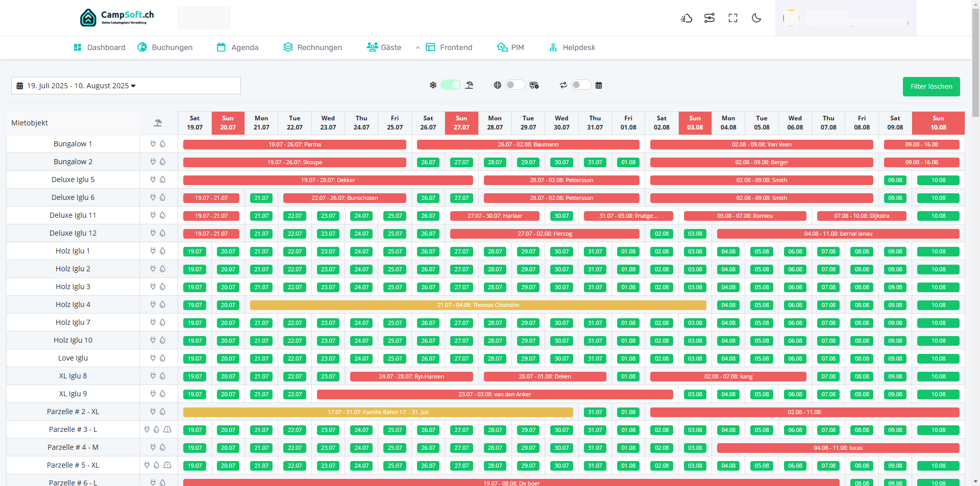The width and height of the screenshot is (980, 486).
Task: Enter fullscreen view via the frame icon
Action: tap(732, 18)
